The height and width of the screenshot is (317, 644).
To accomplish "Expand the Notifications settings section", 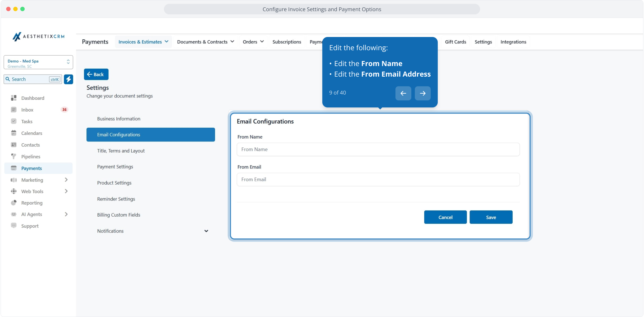I will (x=206, y=231).
